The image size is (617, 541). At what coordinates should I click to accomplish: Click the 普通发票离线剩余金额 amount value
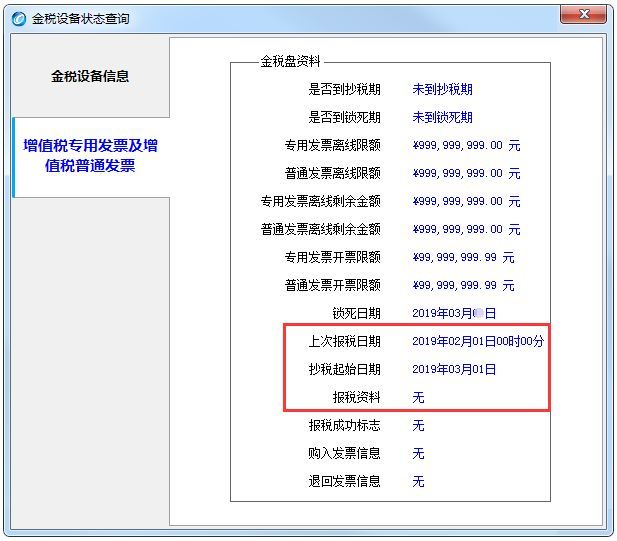pyautogui.click(x=466, y=229)
